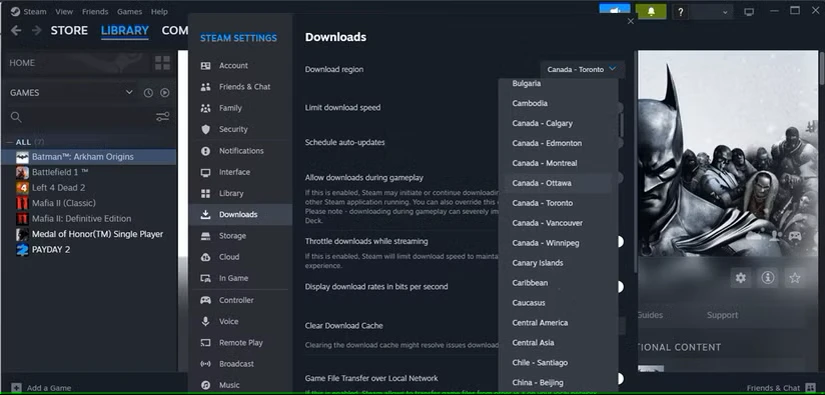Open Family settings icon
The height and width of the screenshot is (395, 825).
pyautogui.click(x=206, y=108)
